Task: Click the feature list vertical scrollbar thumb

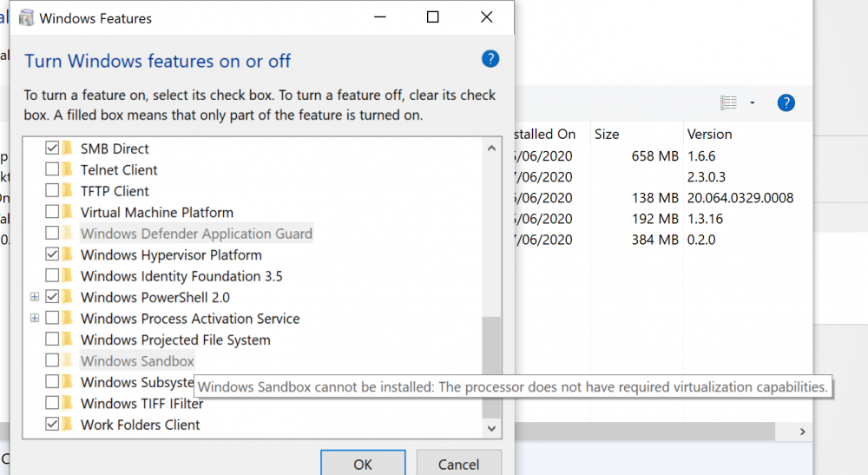Action: [x=491, y=367]
